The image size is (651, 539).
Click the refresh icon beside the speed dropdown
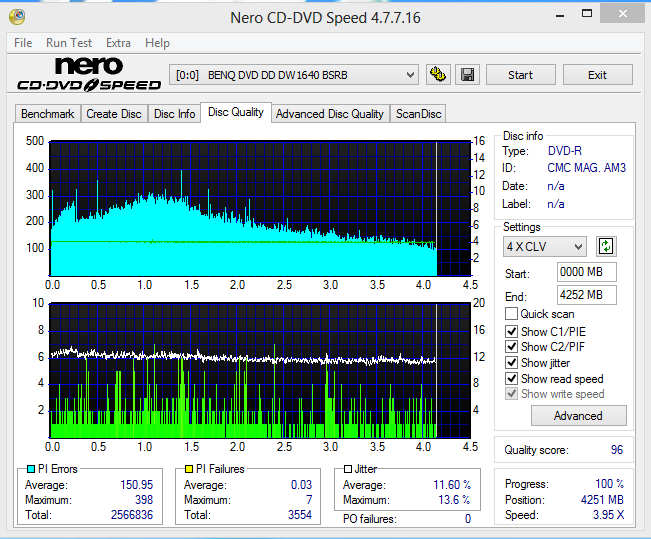tap(606, 247)
